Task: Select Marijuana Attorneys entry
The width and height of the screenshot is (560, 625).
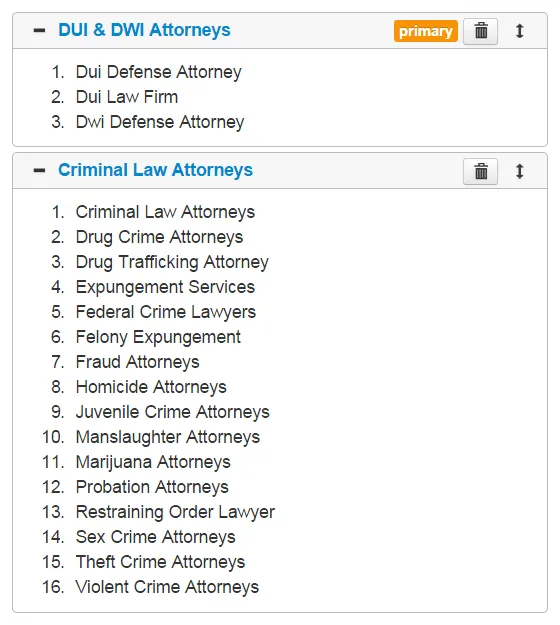Action: (153, 462)
